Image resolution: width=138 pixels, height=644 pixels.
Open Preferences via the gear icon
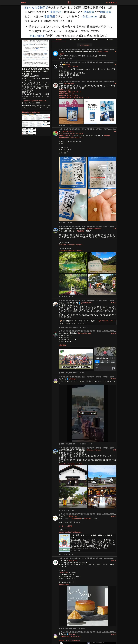click(117, 2)
